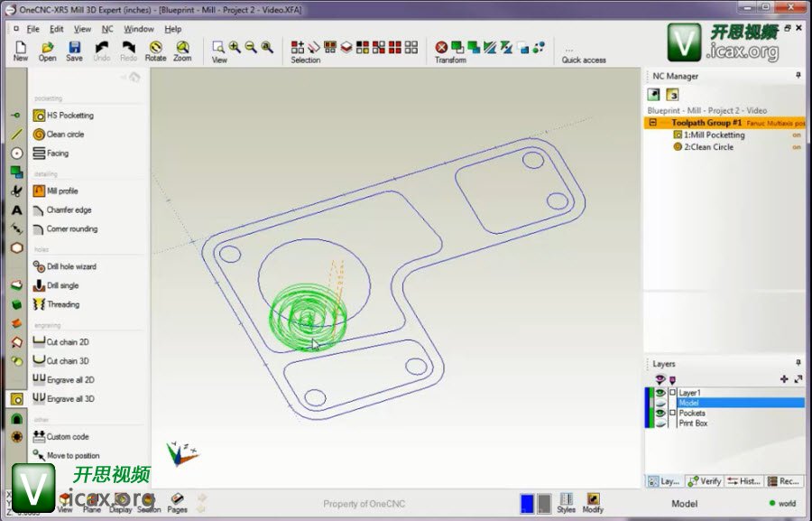Tick the Layer1 checkbox
This screenshot has width=812, height=521.
click(x=672, y=394)
